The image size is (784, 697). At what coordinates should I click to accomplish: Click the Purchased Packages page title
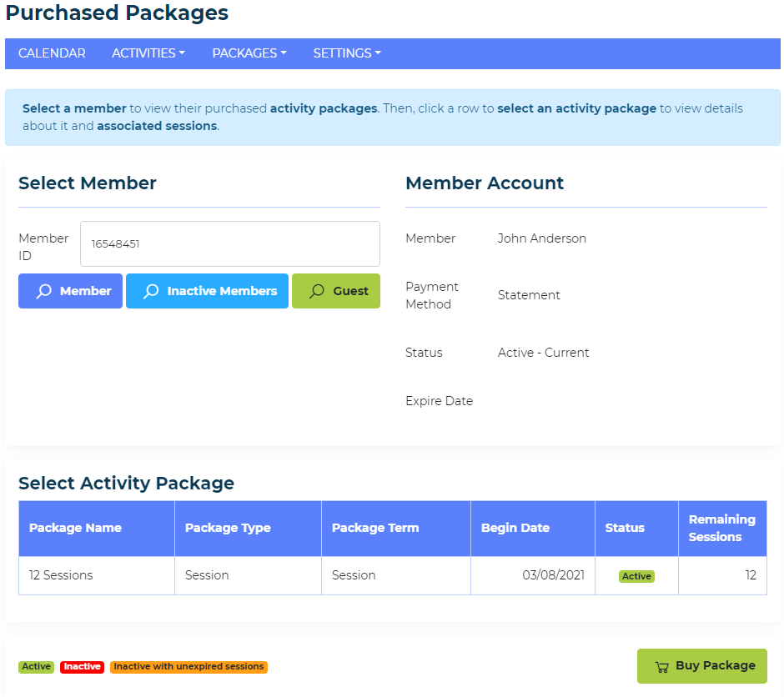(x=117, y=13)
